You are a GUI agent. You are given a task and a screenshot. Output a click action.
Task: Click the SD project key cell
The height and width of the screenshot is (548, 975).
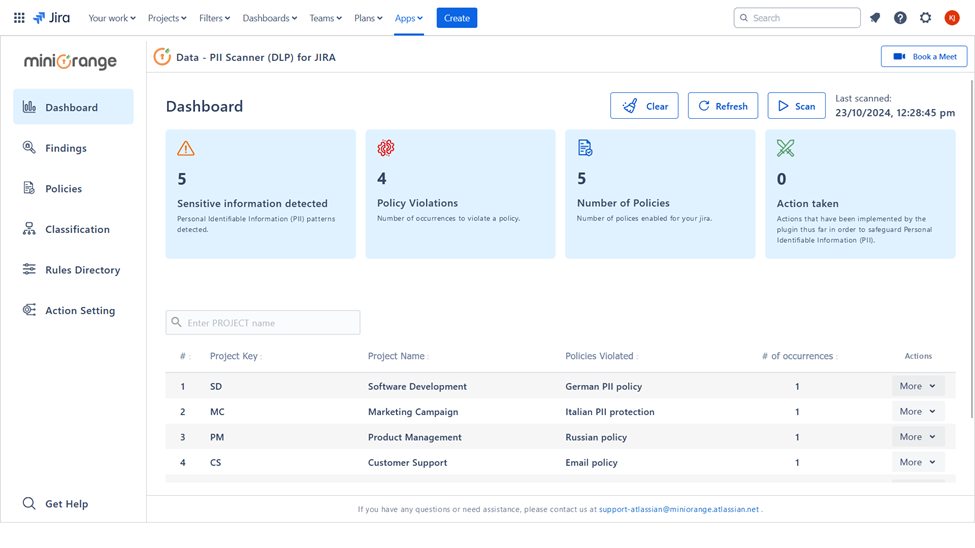[x=216, y=386]
